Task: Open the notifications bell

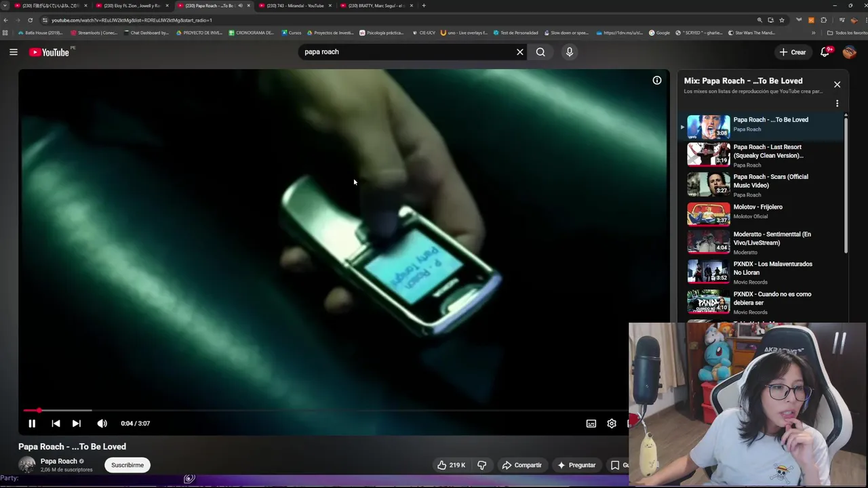Action: (x=825, y=52)
